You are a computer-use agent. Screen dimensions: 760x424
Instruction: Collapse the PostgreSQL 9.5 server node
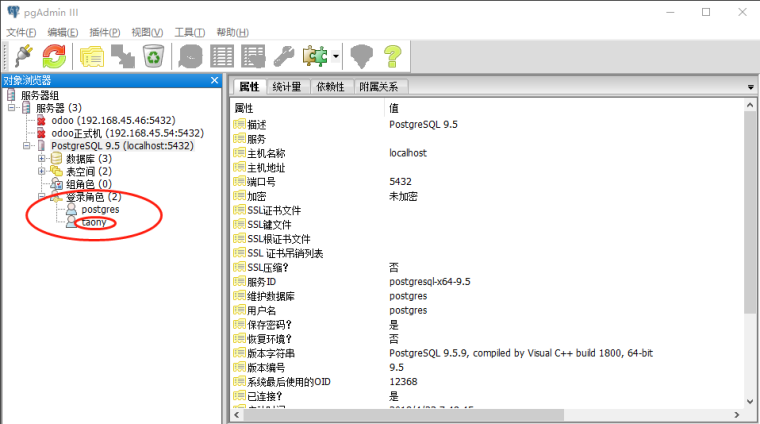26,145
